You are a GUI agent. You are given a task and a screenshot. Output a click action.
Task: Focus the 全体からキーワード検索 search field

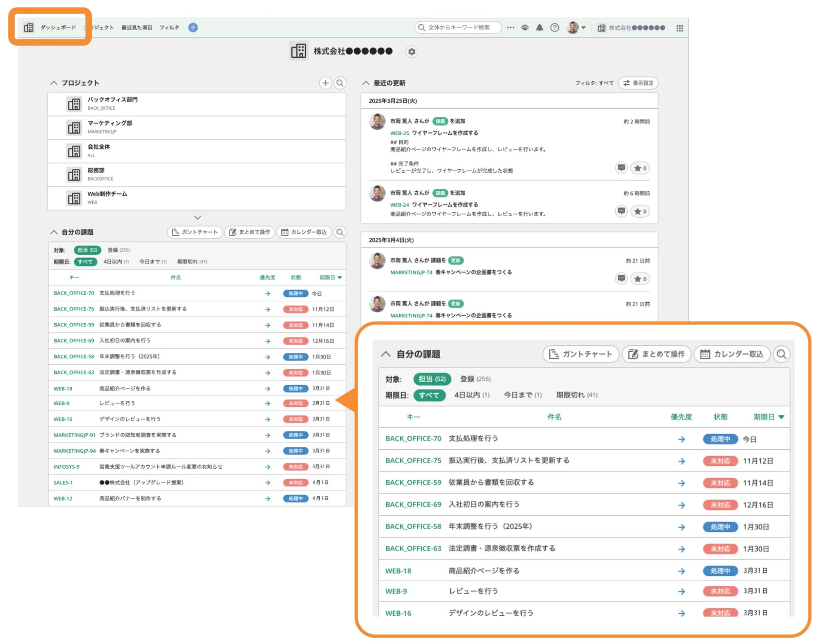point(458,27)
